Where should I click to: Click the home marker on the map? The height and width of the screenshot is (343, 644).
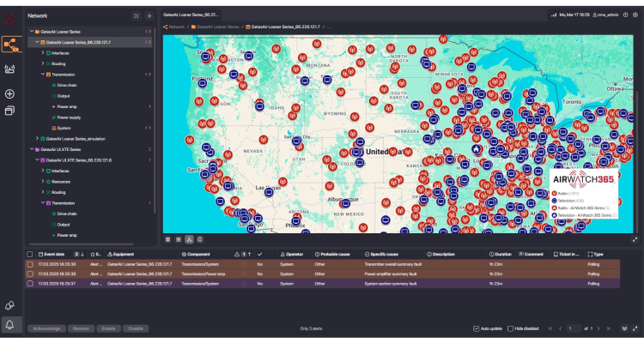(x=477, y=150)
